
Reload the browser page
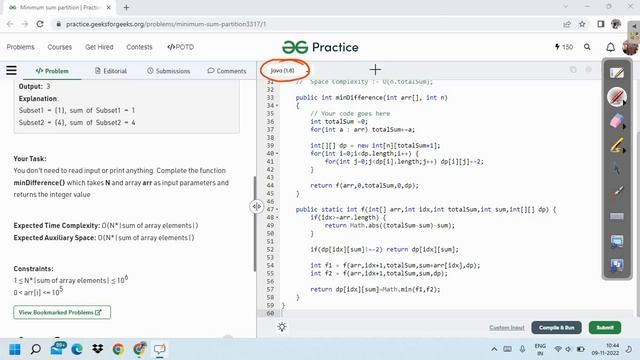coord(40,24)
